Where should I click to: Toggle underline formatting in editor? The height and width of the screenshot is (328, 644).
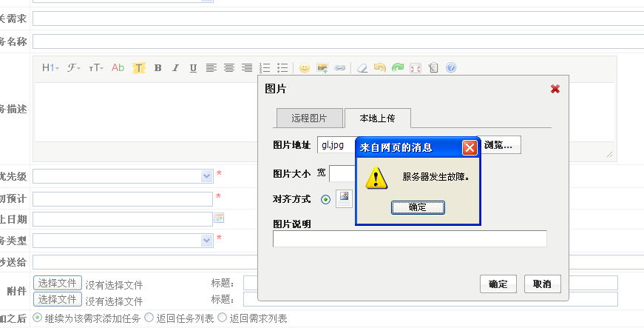[x=193, y=68]
